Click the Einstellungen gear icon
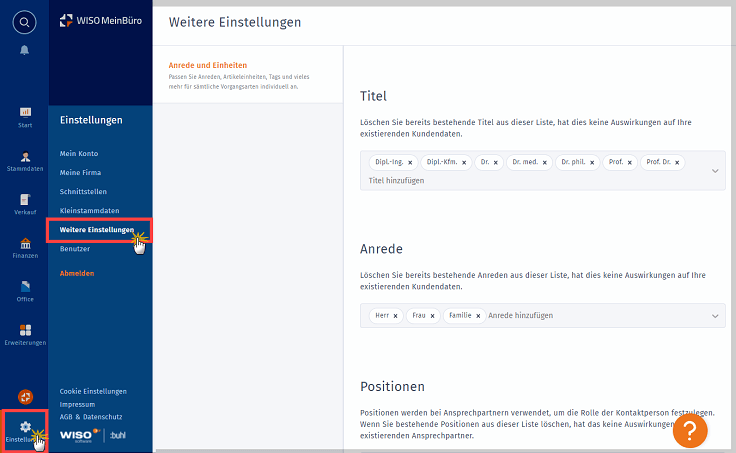This screenshot has height=453, width=736. [25, 427]
